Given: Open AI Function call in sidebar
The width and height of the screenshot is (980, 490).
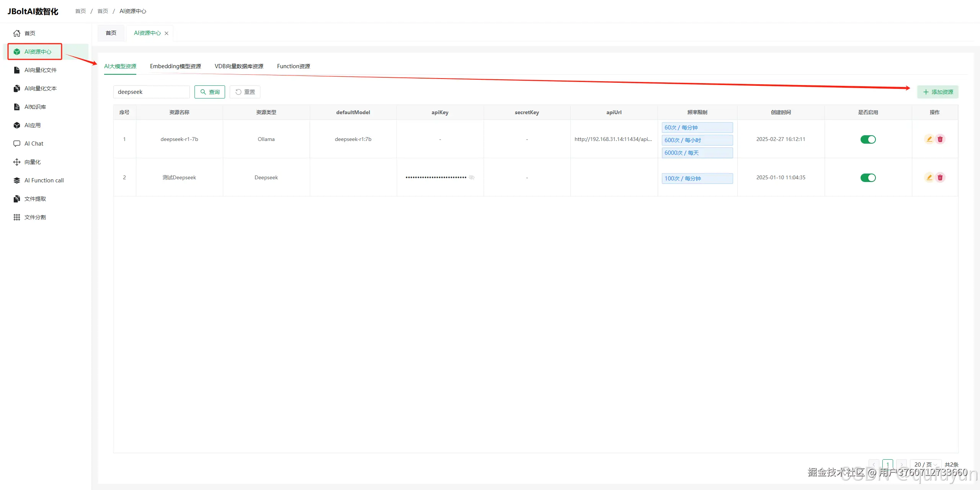Looking at the screenshot, I should tap(44, 180).
